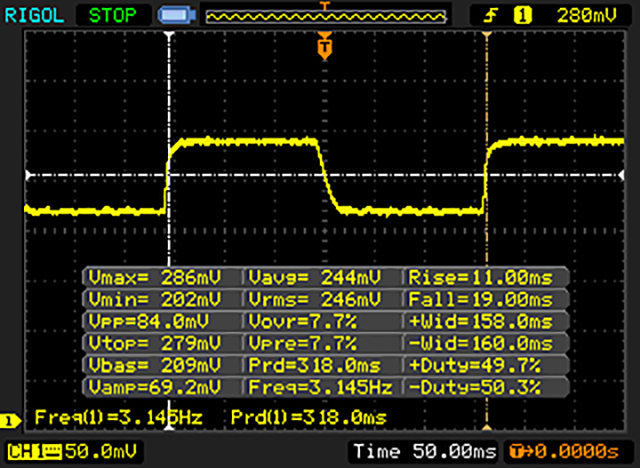Click the Vpre=7.7% measurement
Image resolution: width=640 pixels, height=468 pixels.
(x=303, y=343)
